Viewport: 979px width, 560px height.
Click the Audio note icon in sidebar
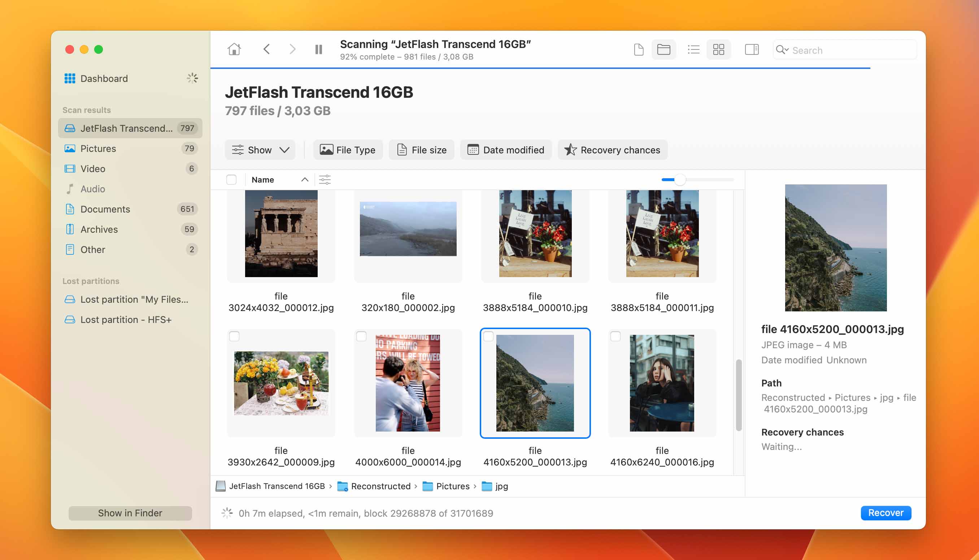[x=70, y=189]
